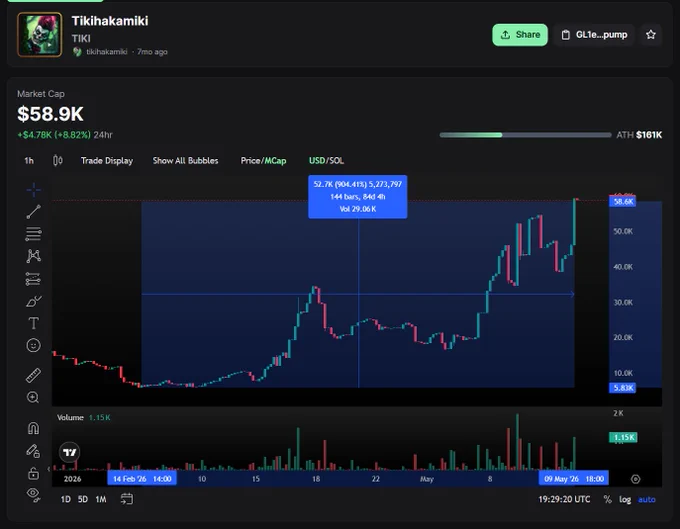Click the +$4.78K (+8.82%) change text
Viewport: 680px width, 529px height.
tap(54, 135)
